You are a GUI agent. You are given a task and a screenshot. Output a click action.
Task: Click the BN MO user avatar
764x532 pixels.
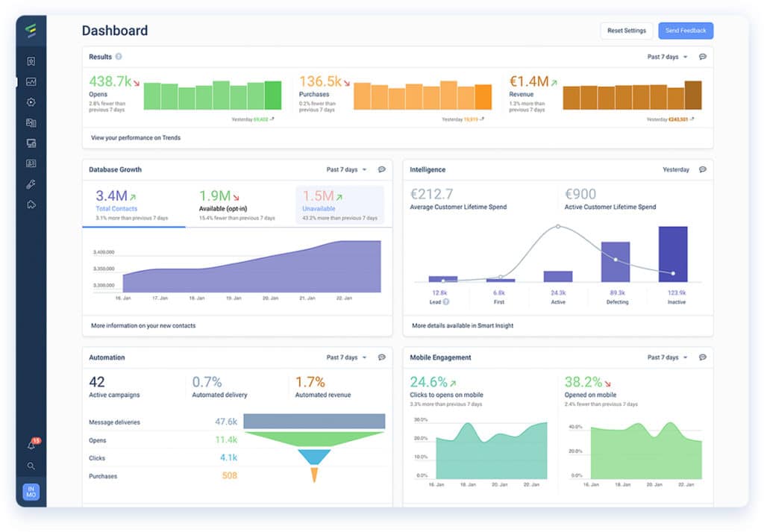click(x=31, y=492)
